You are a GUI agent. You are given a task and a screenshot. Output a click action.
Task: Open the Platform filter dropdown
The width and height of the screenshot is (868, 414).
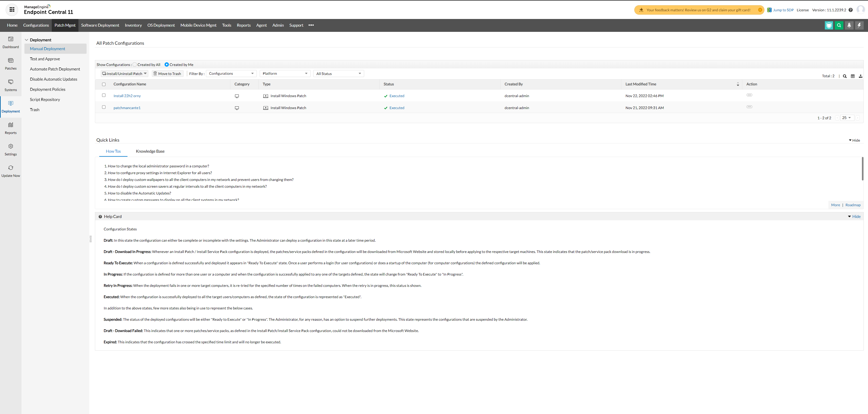(285, 73)
